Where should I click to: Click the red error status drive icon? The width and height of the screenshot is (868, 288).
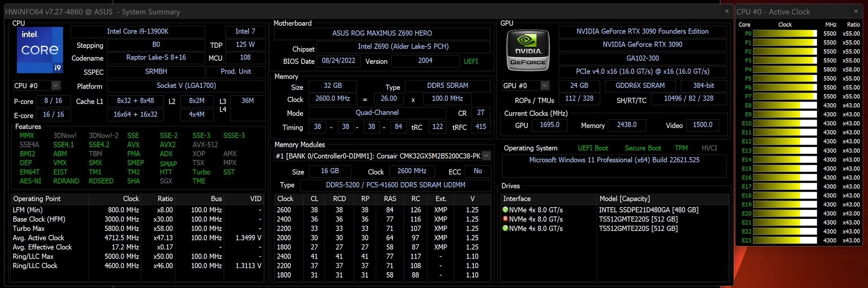(x=505, y=219)
